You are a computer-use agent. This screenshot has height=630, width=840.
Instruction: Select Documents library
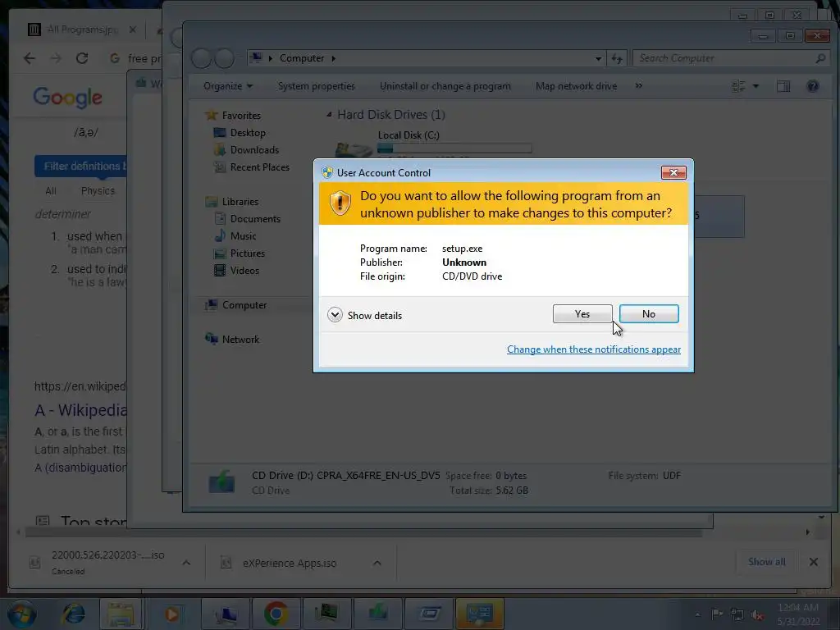(x=255, y=218)
